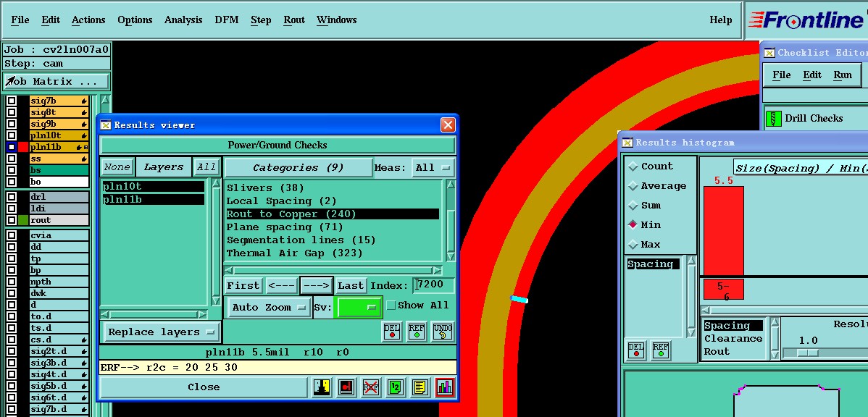Screen dimensions: 868x417
Task: Select the Count radio option
Action: [x=633, y=167]
